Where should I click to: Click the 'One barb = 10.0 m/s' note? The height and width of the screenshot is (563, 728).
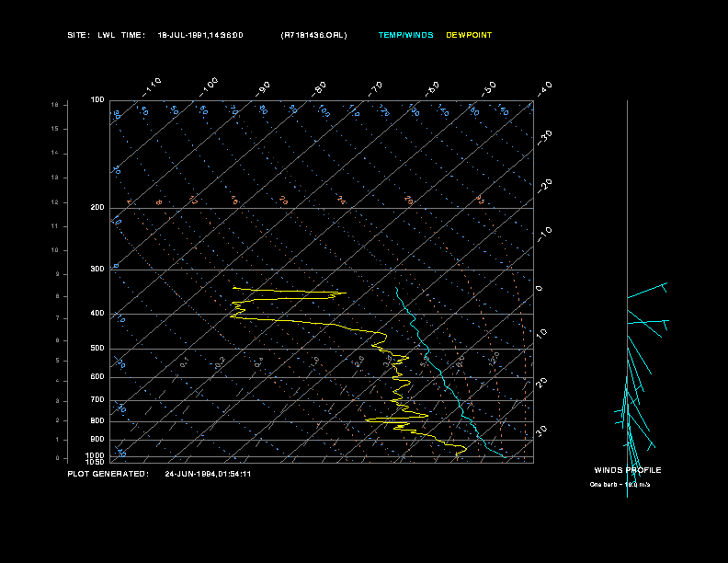[x=620, y=485]
